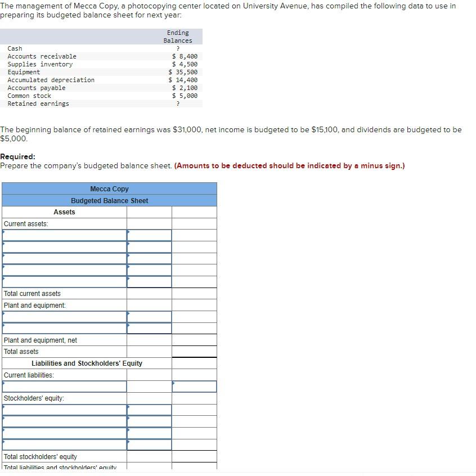
Task: Click 'Supplies inventory' in data table
Action: click(40, 64)
